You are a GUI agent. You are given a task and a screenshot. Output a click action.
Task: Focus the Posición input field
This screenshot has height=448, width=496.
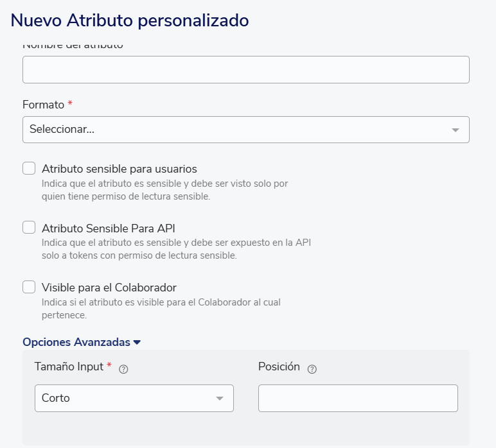click(x=358, y=399)
